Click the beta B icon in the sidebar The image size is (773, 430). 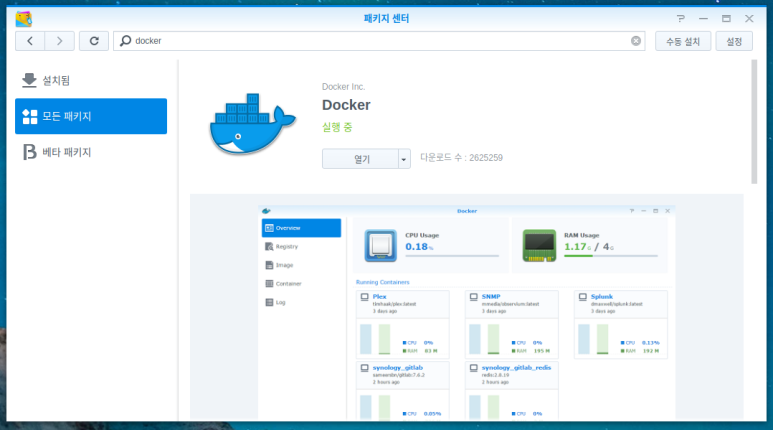click(30, 152)
